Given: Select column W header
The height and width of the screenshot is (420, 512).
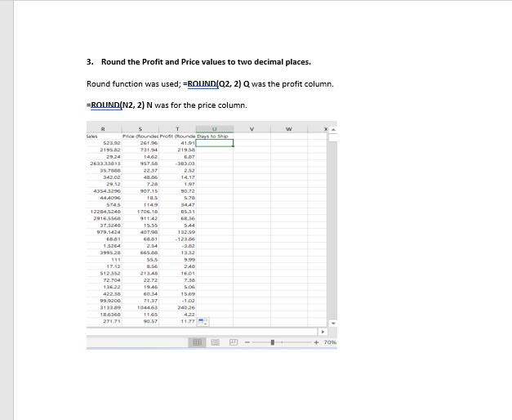Looking at the screenshot, I should [289, 129].
